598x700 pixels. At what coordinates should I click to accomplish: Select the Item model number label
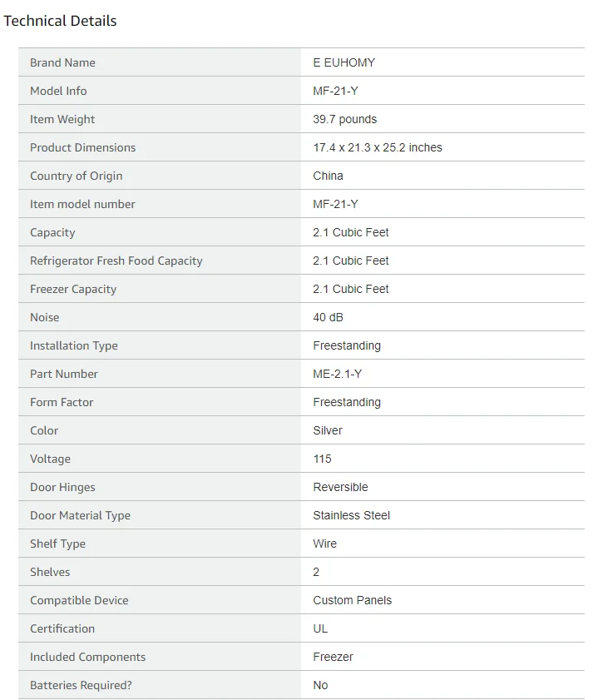tap(82, 204)
